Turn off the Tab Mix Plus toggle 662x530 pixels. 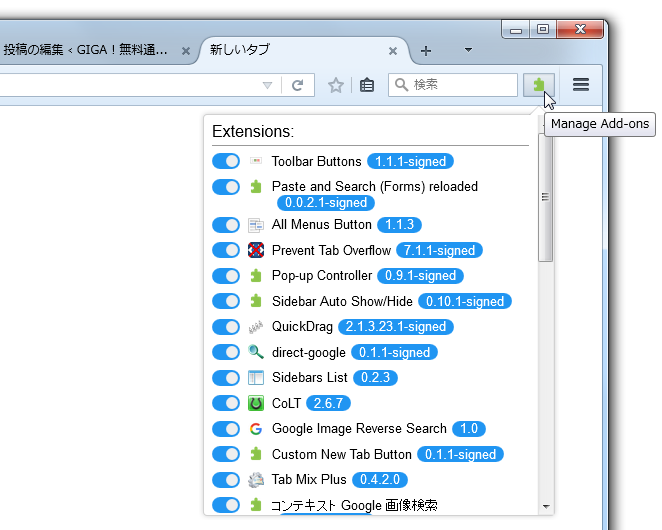click(226, 480)
